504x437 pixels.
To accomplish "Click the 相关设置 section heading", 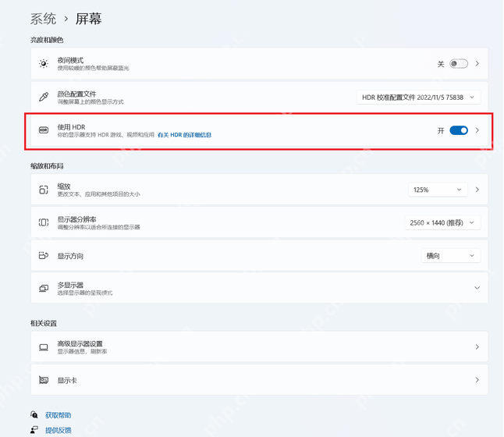I will pos(44,323).
